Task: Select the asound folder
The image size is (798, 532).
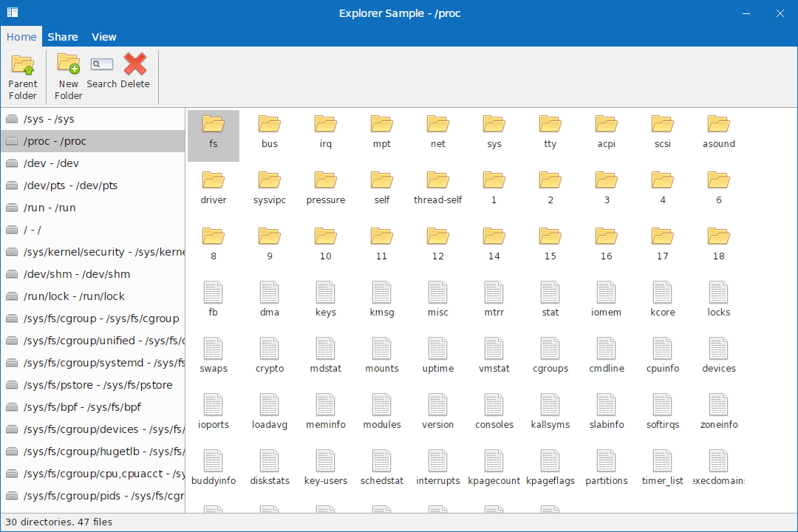Action: [719, 135]
